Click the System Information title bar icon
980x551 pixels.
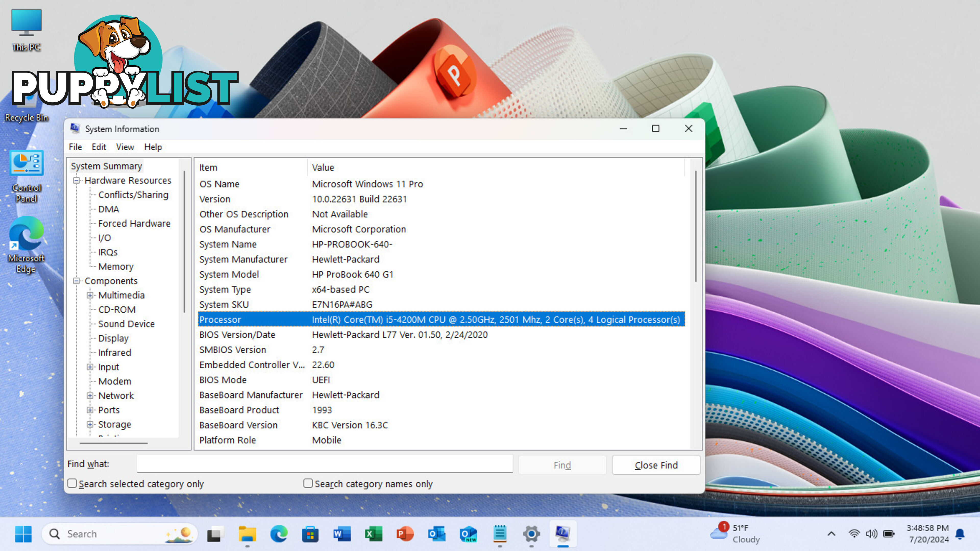(75, 129)
